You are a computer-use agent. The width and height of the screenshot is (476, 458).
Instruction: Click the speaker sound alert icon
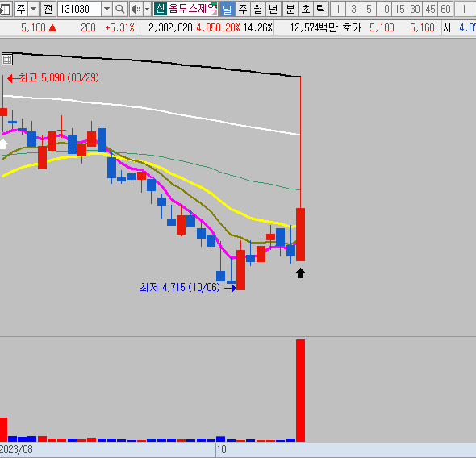136,9
